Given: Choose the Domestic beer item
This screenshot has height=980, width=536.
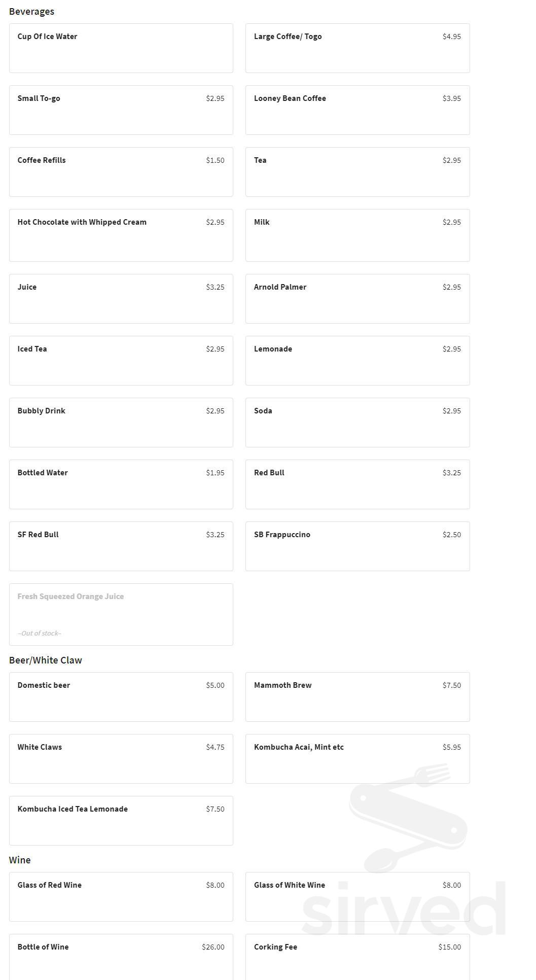Looking at the screenshot, I should coord(121,697).
